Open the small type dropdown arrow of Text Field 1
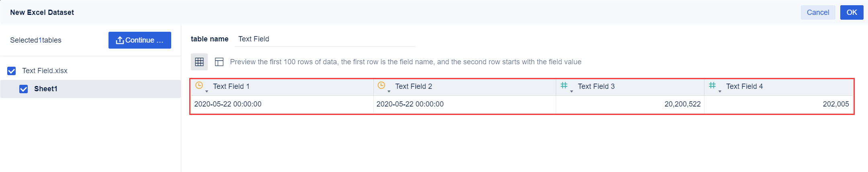Image resolution: width=868 pixels, height=172 pixels. (207, 92)
